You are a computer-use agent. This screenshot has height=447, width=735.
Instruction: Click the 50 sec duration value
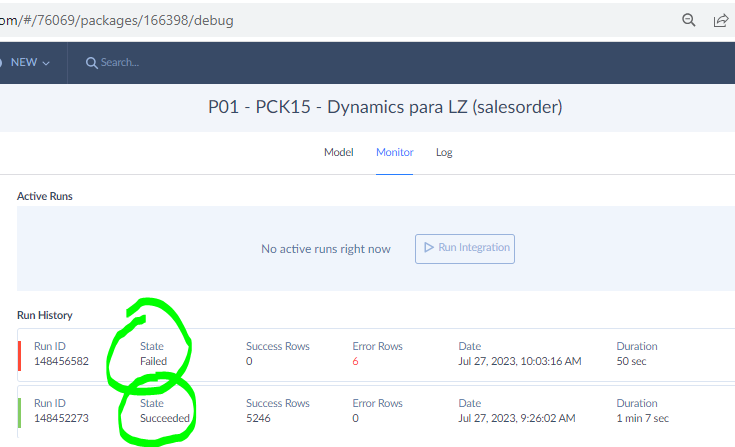(x=631, y=361)
